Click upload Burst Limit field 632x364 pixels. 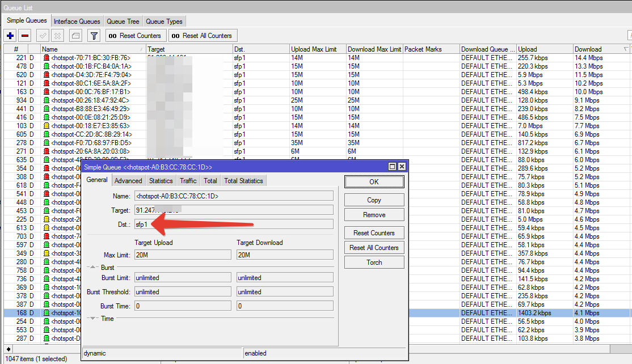183,278
